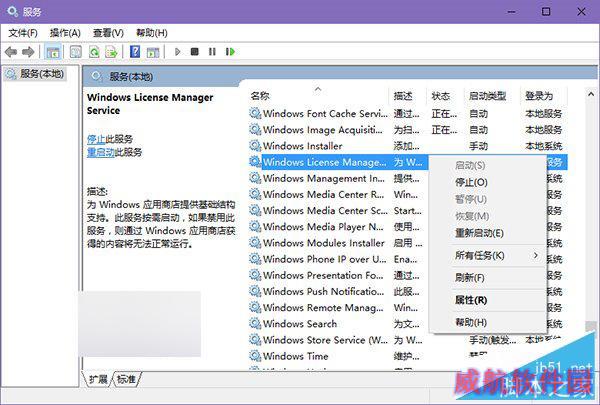
Task: Select 服务(本地) in the left tree
Action: point(35,73)
